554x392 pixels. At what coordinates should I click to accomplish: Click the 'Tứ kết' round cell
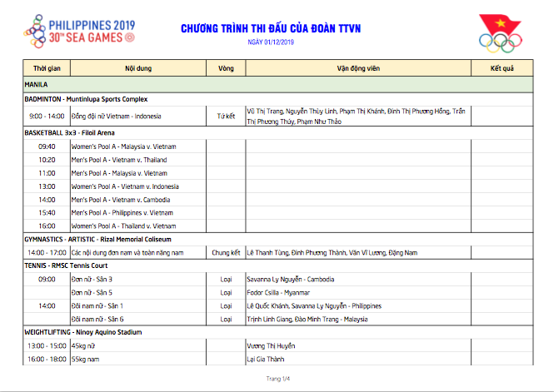pyautogui.click(x=226, y=116)
